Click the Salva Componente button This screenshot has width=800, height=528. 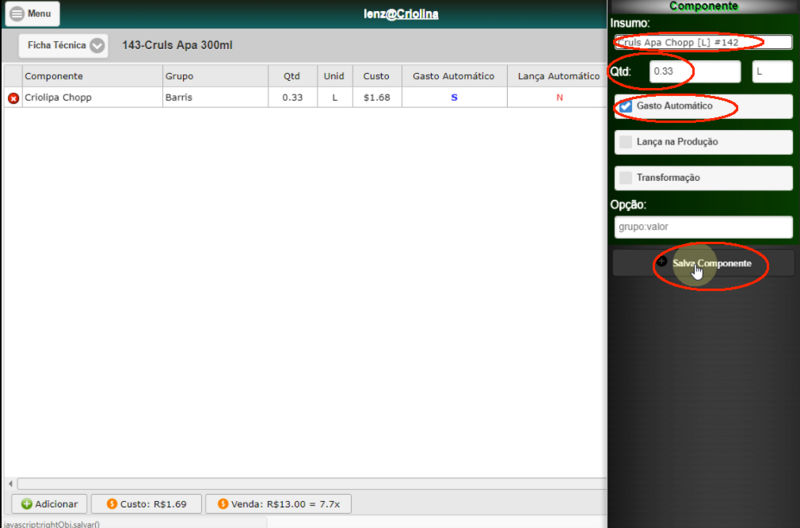(703, 263)
